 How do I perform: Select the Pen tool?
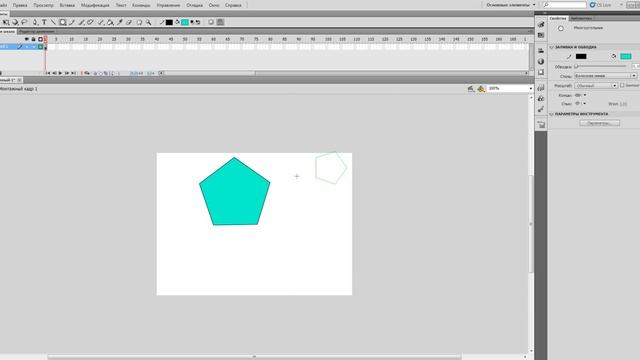coord(35,22)
